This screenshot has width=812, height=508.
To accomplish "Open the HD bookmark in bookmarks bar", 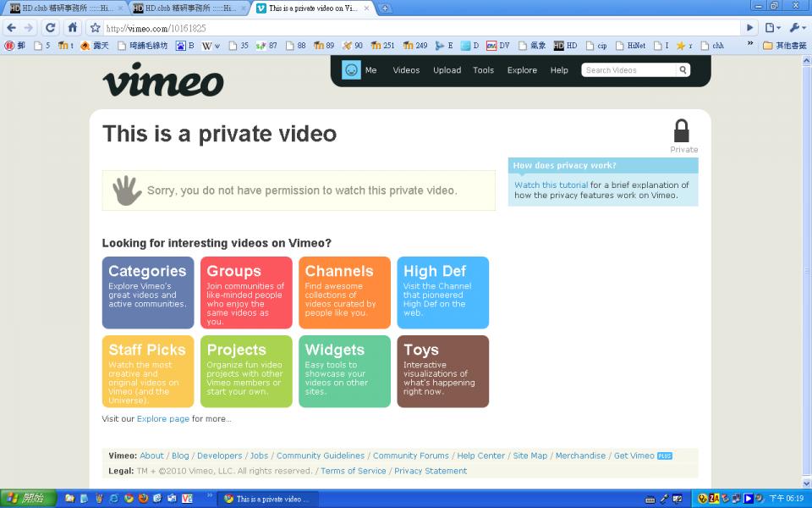I will [566, 46].
